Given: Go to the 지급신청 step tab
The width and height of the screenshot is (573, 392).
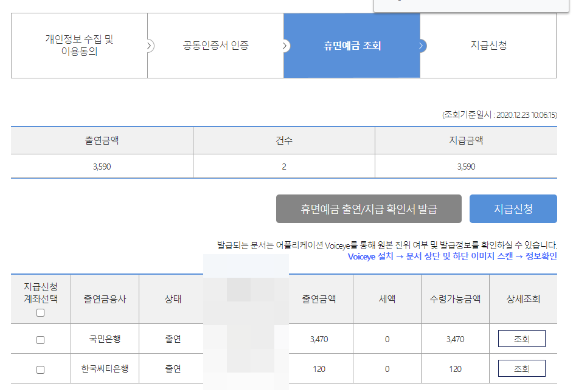Looking at the screenshot, I should pos(488,46).
